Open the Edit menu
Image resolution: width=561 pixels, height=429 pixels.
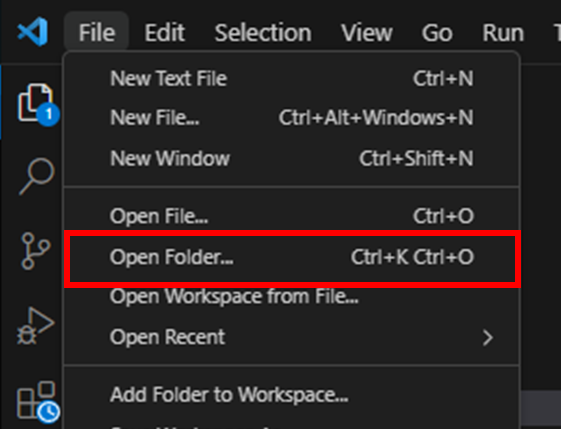[x=165, y=33]
